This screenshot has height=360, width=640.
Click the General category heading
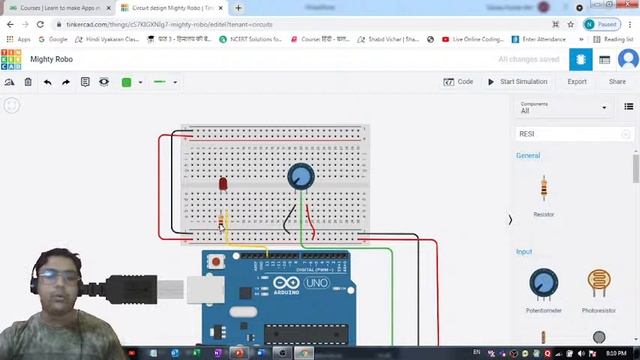[x=528, y=156]
